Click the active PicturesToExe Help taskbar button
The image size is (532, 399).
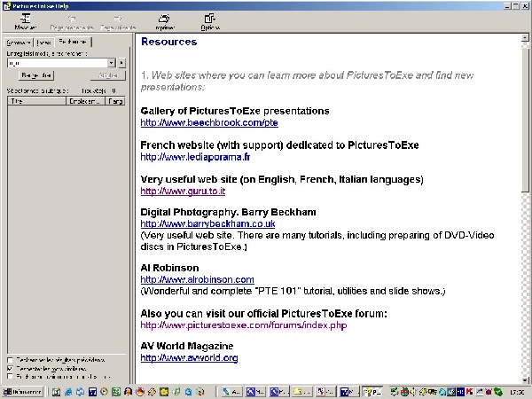pyautogui.click(x=372, y=392)
